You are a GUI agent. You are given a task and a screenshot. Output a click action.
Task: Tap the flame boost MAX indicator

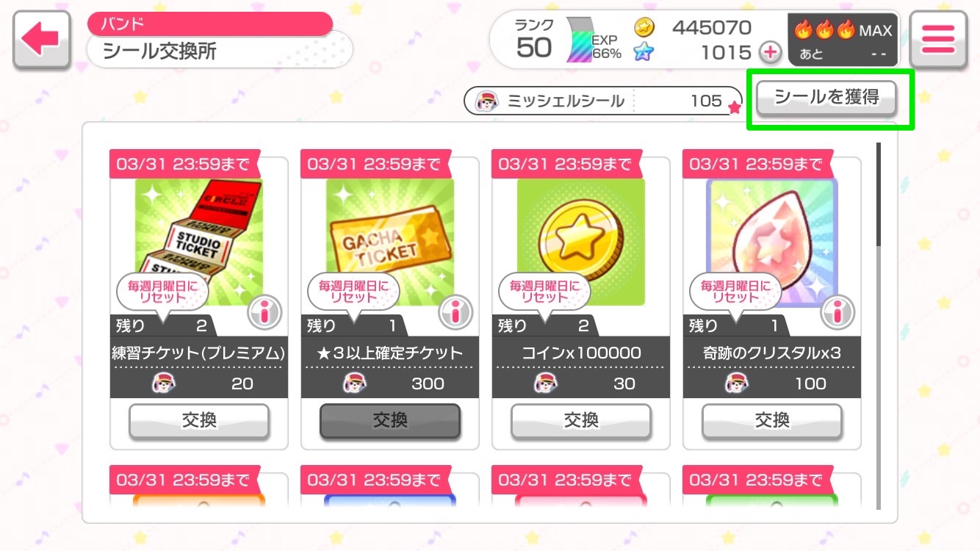click(843, 40)
